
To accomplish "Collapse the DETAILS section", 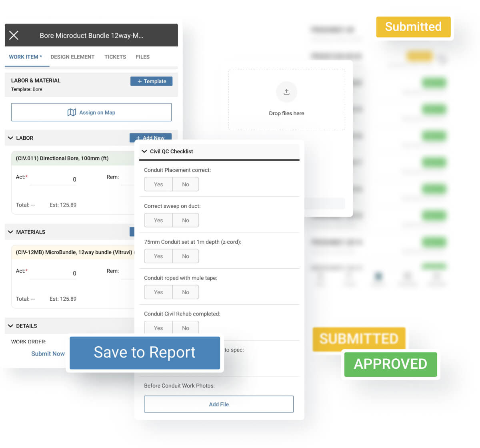I will pos(10,325).
